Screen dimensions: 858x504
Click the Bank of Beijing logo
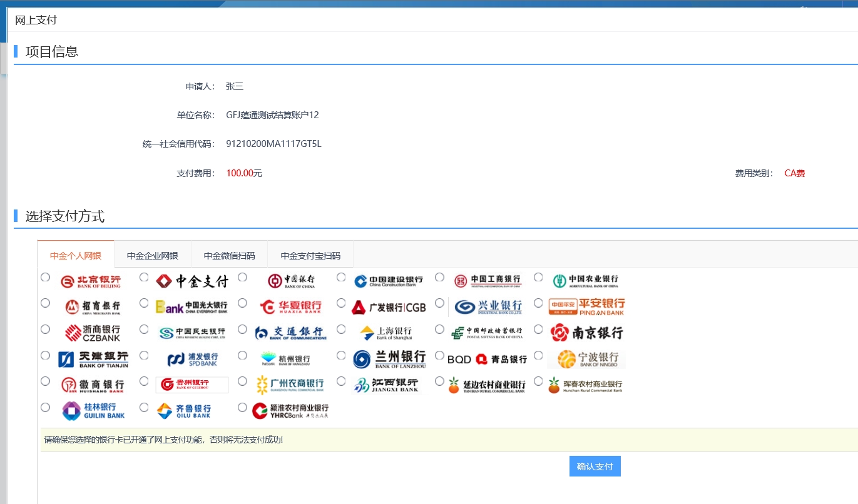[91, 281]
